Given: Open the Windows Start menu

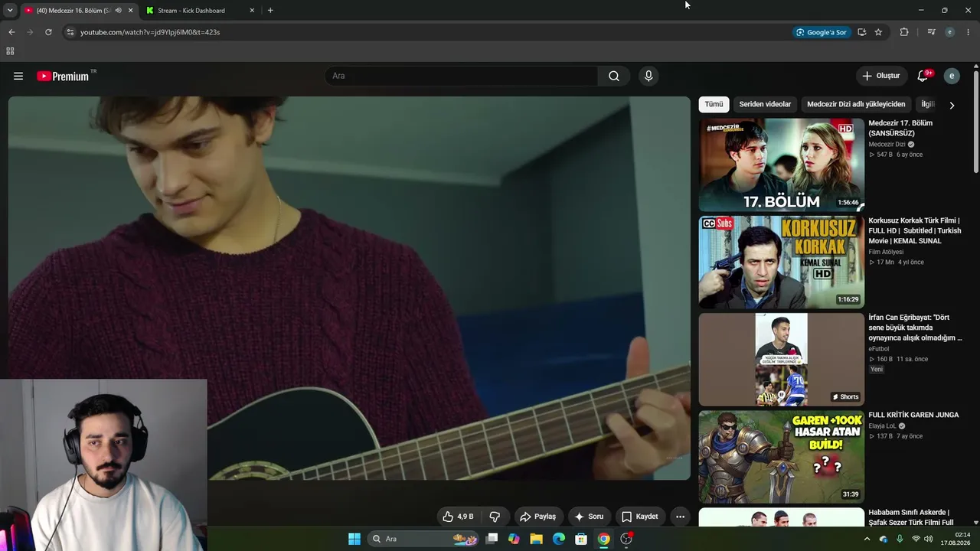Looking at the screenshot, I should click(354, 539).
